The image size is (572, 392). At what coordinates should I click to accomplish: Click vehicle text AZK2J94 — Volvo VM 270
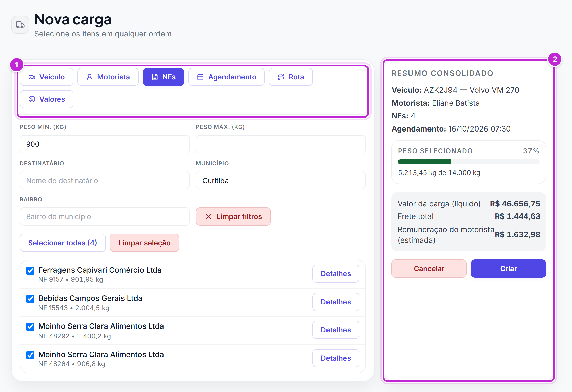(472, 90)
